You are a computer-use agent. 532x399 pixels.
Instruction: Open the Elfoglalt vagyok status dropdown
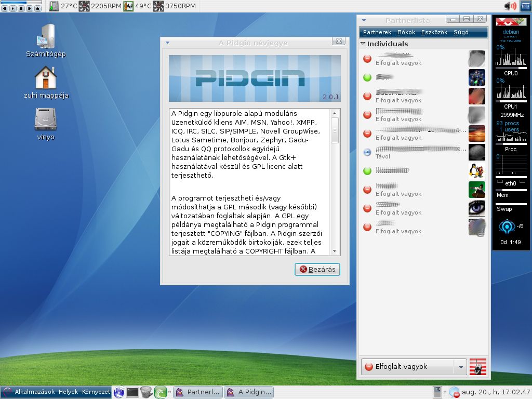[x=414, y=367]
